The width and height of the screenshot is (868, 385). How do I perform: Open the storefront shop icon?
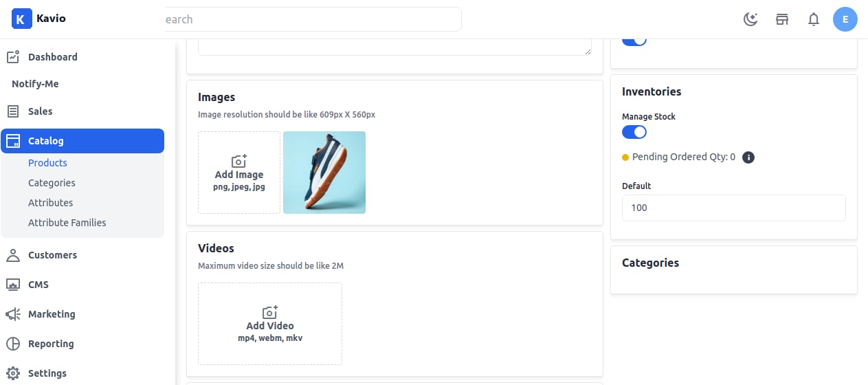pyautogui.click(x=782, y=19)
